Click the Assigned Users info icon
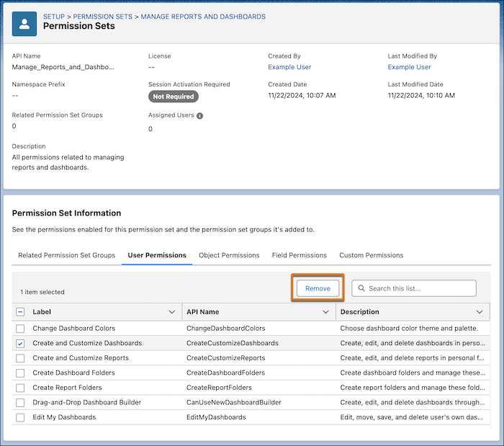 click(199, 116)
